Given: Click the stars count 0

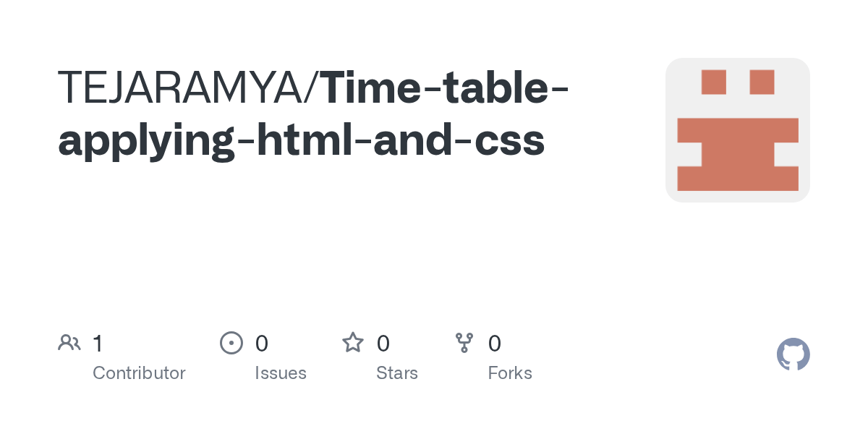Looking at the screenshot, I should pos(383,344).
